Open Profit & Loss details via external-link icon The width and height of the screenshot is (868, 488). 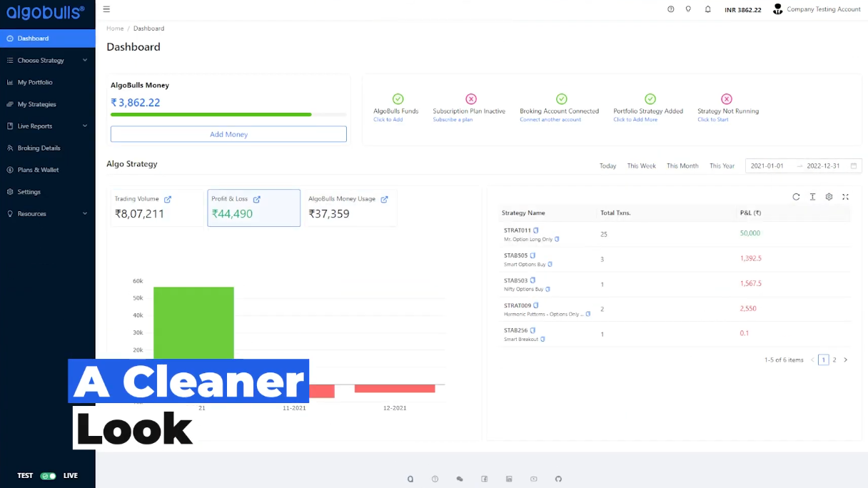(257, 199)
